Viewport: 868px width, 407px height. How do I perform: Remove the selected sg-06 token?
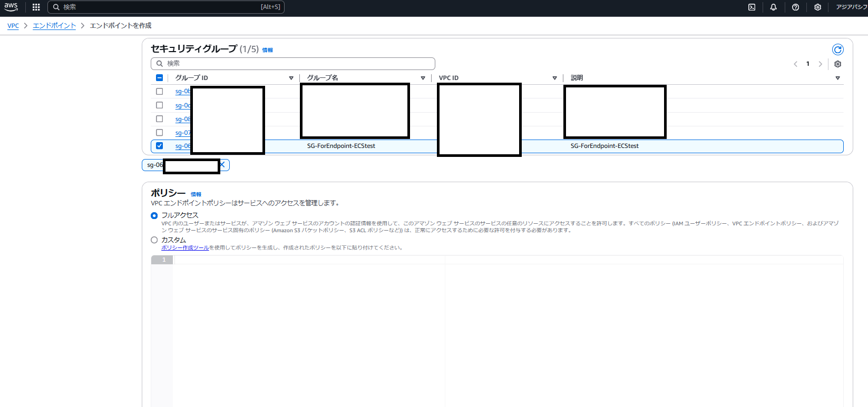click(x=222, y=165)
